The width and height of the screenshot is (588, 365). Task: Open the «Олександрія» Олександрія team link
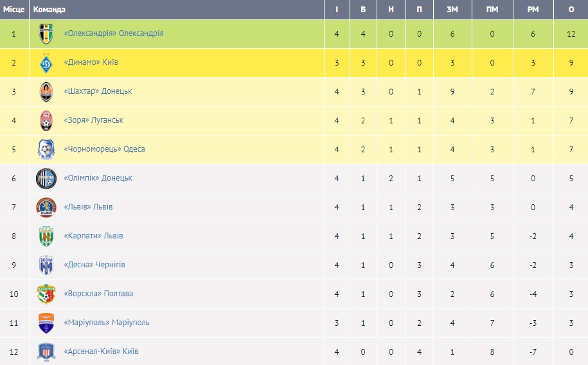pos(114,33)
